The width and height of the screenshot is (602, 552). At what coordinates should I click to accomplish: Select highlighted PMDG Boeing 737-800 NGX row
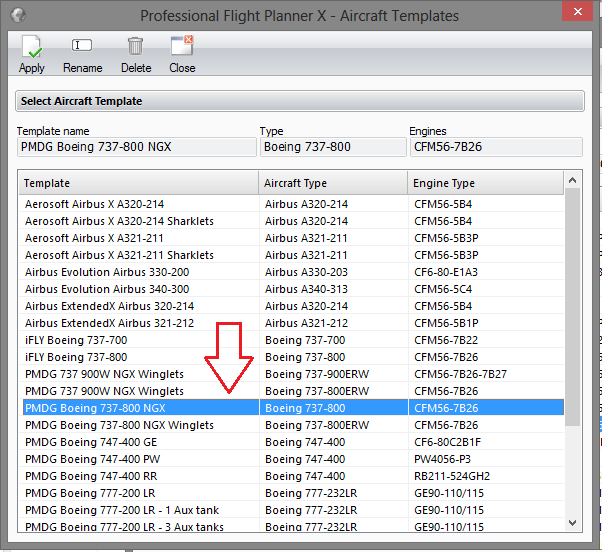(293, 408)
